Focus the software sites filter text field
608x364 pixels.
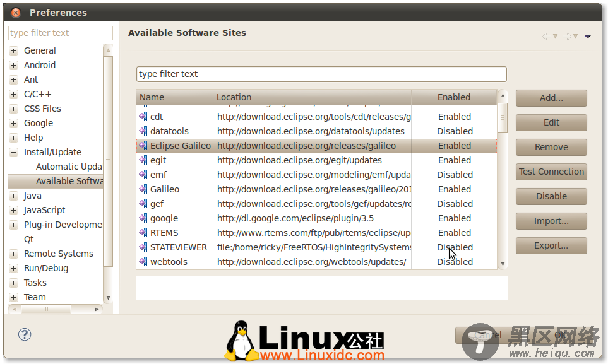pos(321,74)
